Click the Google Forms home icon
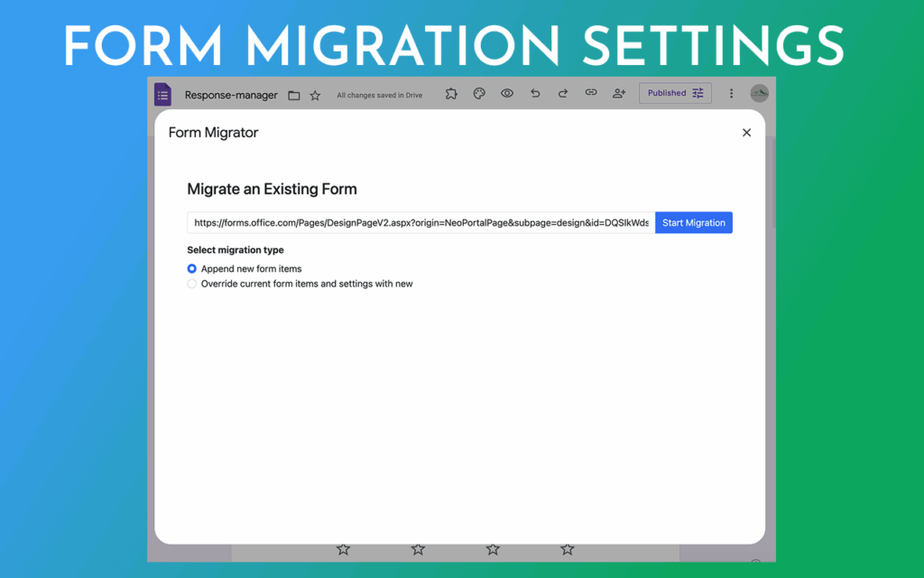The image size is (924, 578). pos(162,94)
